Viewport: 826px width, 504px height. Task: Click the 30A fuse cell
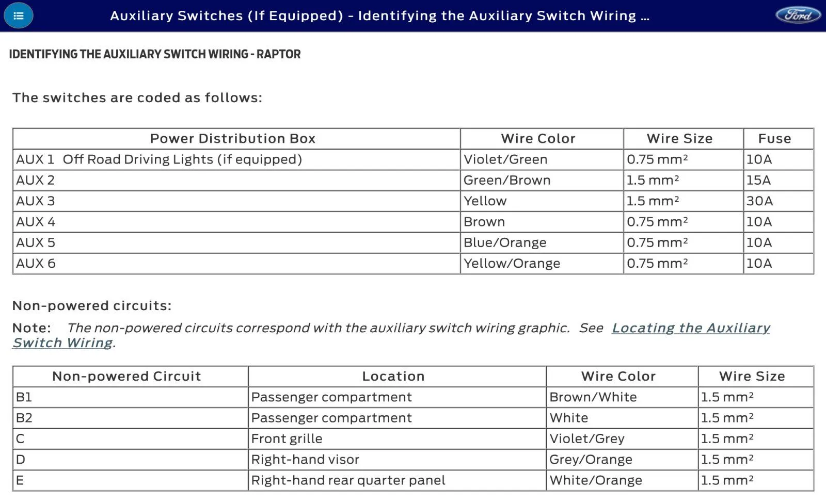[x=779, y=201]
